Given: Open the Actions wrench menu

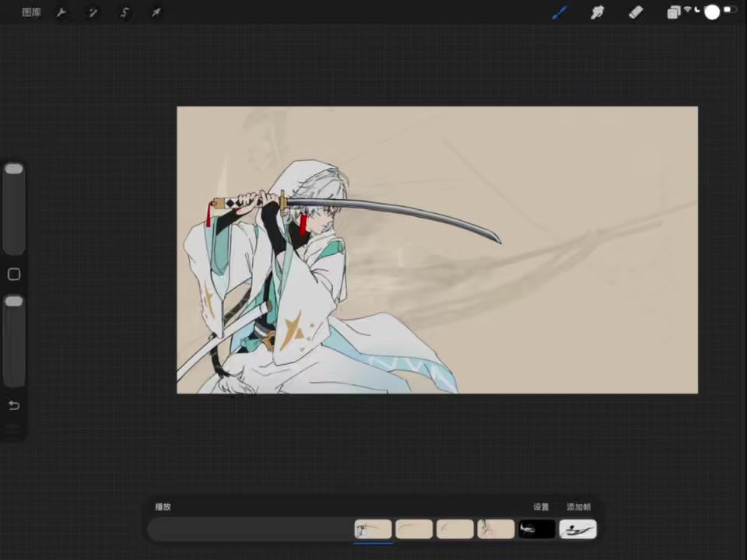Looking at the screenshot, I should (x=61, y=12).
